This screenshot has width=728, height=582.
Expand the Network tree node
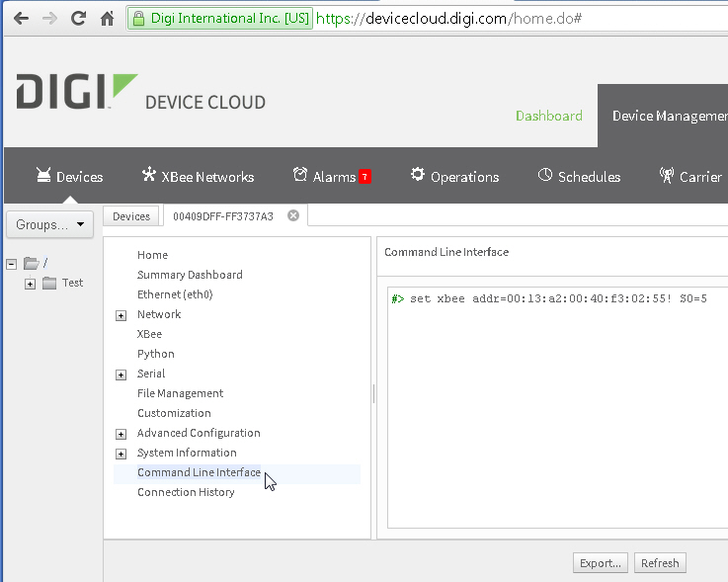[x=121, y=315]
